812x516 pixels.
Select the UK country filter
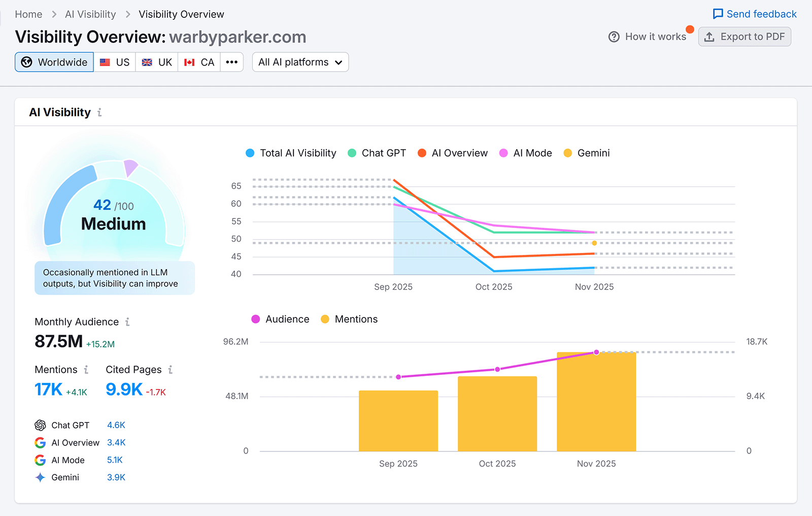(x=156, y=62)
